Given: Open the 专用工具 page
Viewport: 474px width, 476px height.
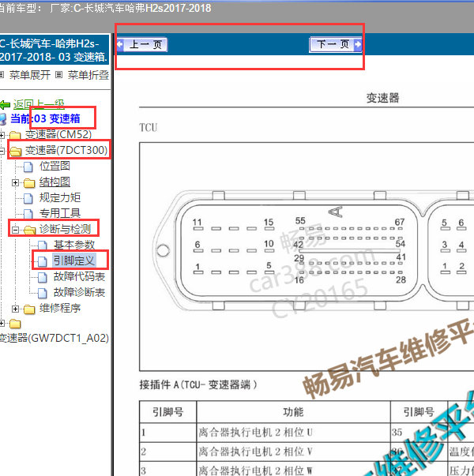Looking at the screenshot, I should tap(60, 213).
